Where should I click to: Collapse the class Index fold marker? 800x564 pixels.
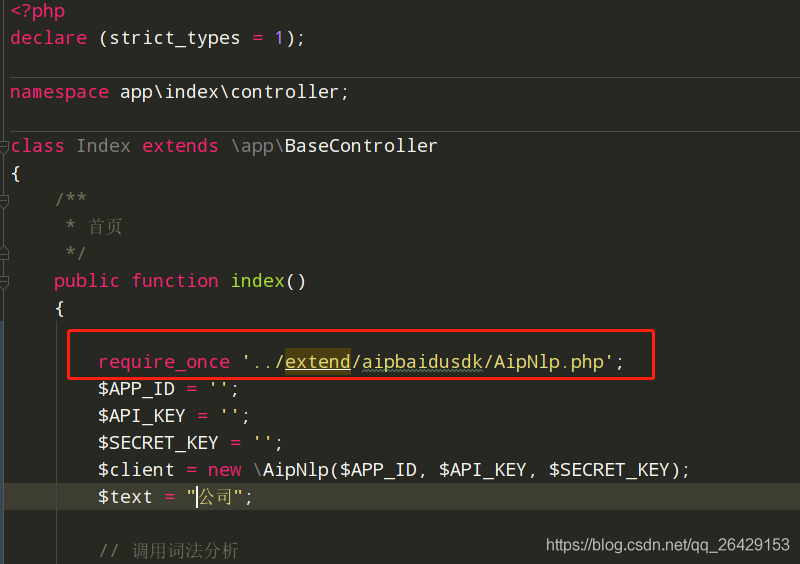pos(4,147)
